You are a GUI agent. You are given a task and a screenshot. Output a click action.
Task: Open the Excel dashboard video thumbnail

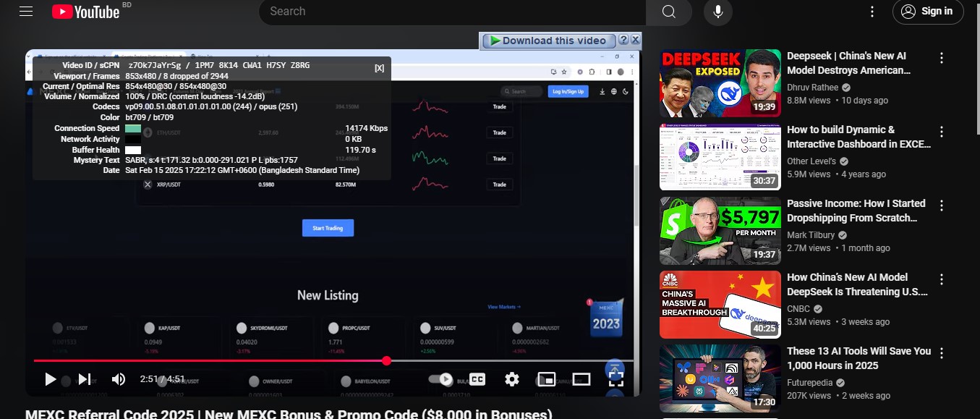(x=720, y=157)
